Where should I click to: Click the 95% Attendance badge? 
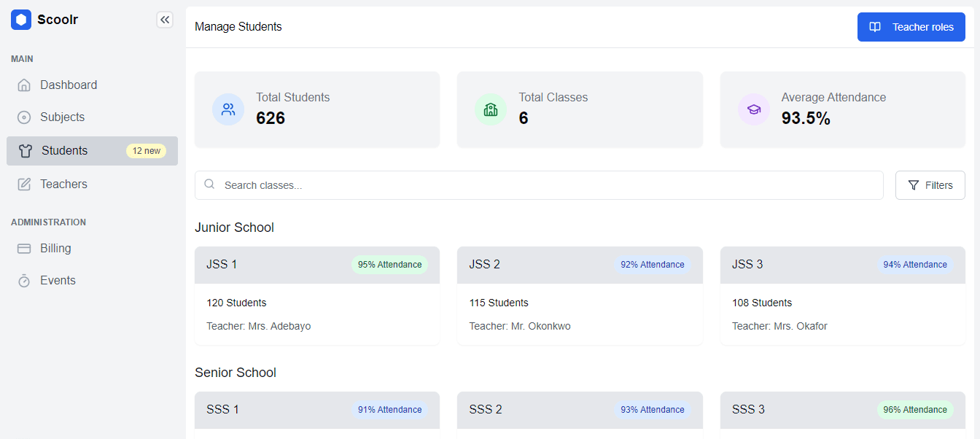point(389,265)
